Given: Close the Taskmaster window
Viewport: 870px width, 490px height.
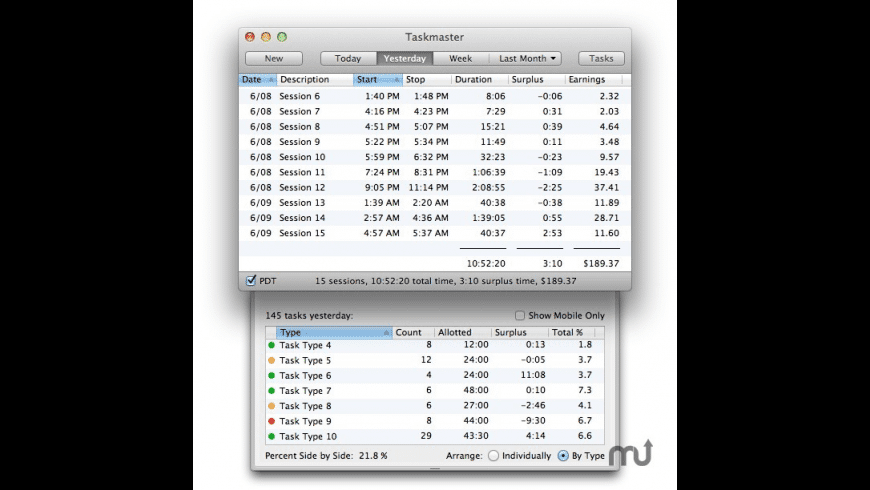Looking at the screenshot, I should 250,37.
